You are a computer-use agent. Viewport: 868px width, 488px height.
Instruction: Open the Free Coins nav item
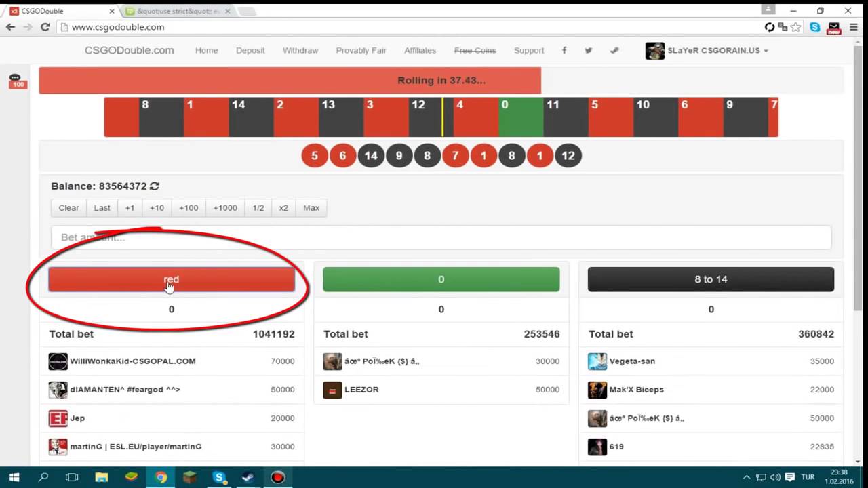[475, 50]
